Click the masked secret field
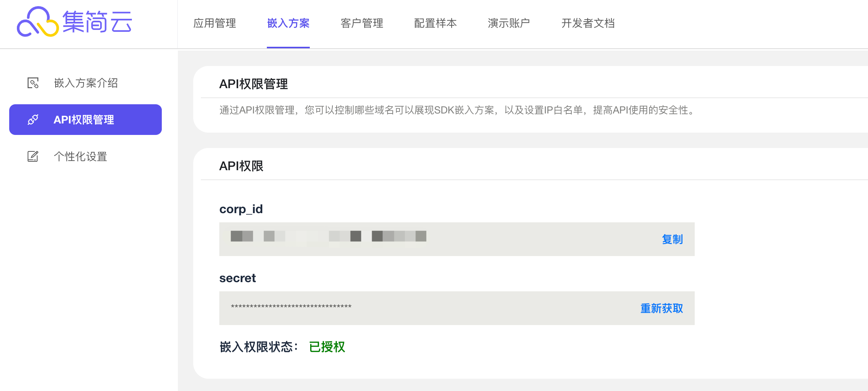The width and height of the screenshot is (868, 391). pos(457,308)
